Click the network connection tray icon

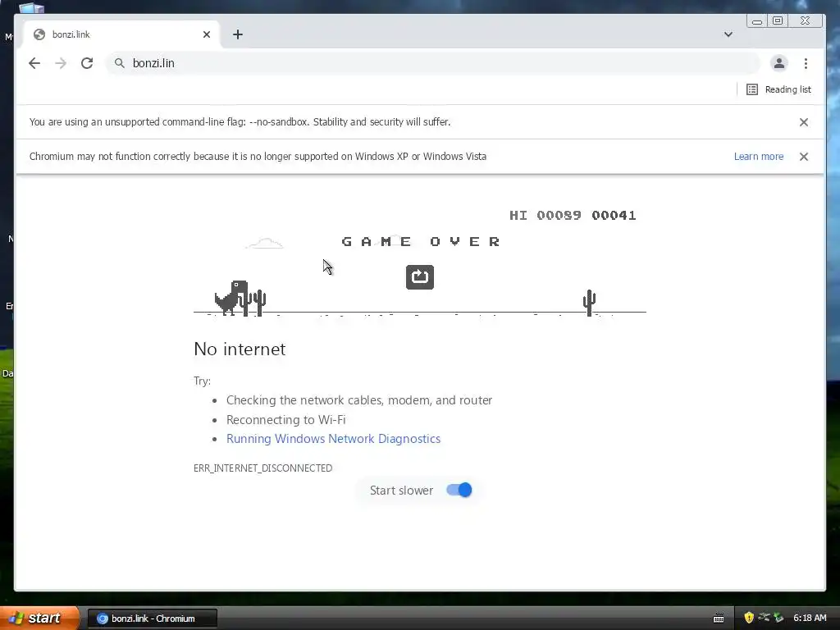click(x=778, y=618)
